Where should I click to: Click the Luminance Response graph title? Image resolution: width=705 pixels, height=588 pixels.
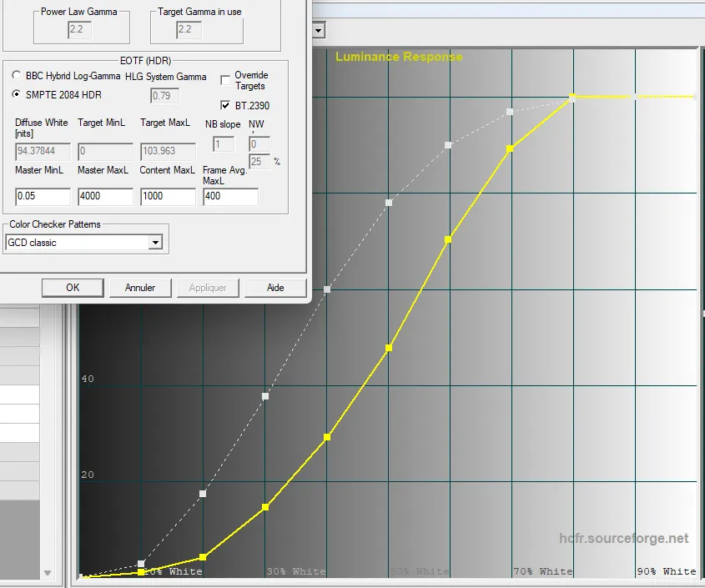[x=399, y=57]
